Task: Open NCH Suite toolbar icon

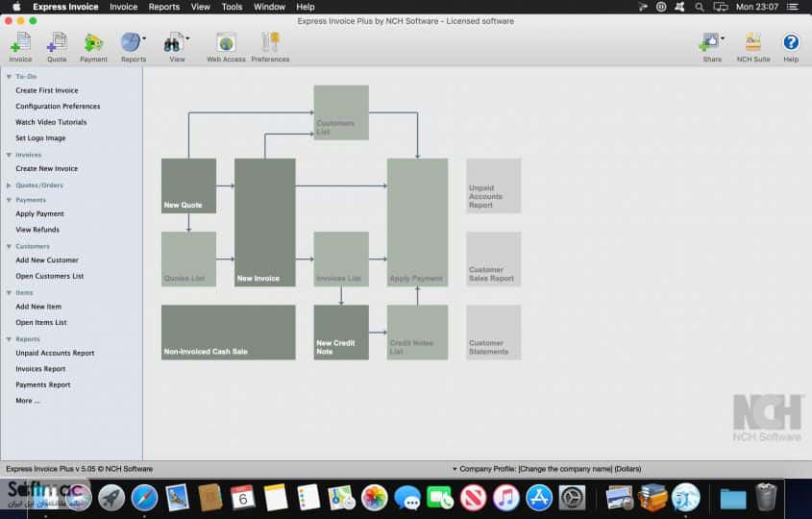Action: pyautogui.click(x=753, y=47)
